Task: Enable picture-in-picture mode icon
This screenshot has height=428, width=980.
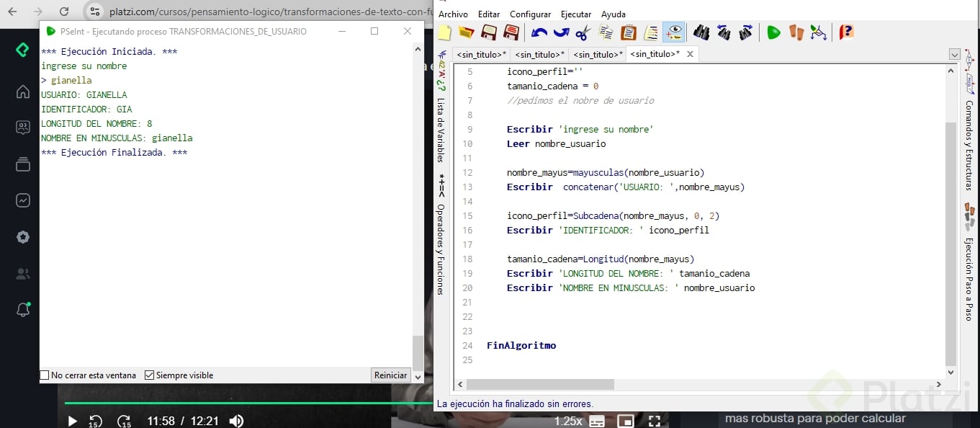Action: click(626, 421)
